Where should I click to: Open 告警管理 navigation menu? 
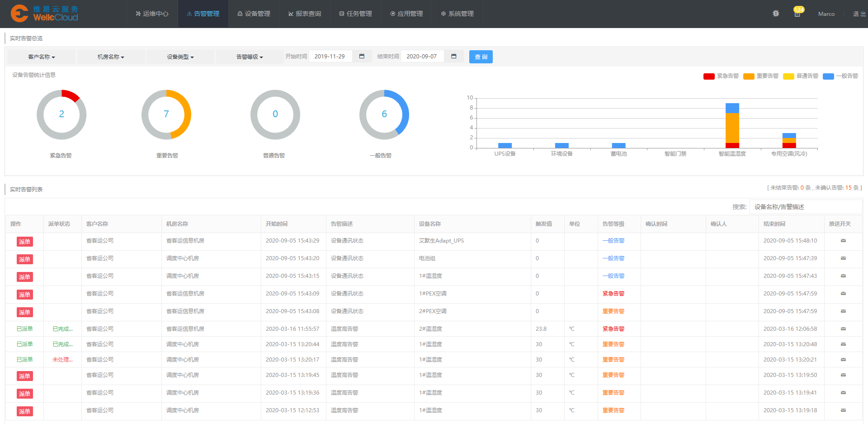tap(203, 14)
